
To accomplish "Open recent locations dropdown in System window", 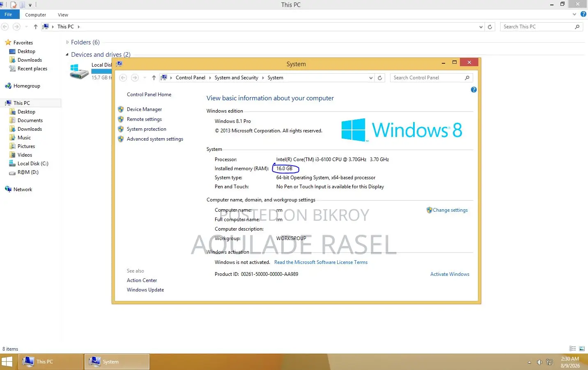I will pos(145,78).
